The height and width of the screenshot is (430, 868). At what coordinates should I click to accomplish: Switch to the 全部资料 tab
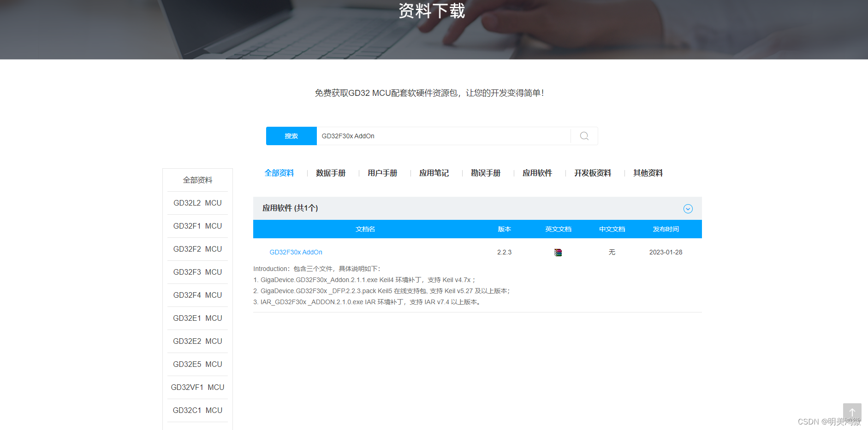pos(279,173)
